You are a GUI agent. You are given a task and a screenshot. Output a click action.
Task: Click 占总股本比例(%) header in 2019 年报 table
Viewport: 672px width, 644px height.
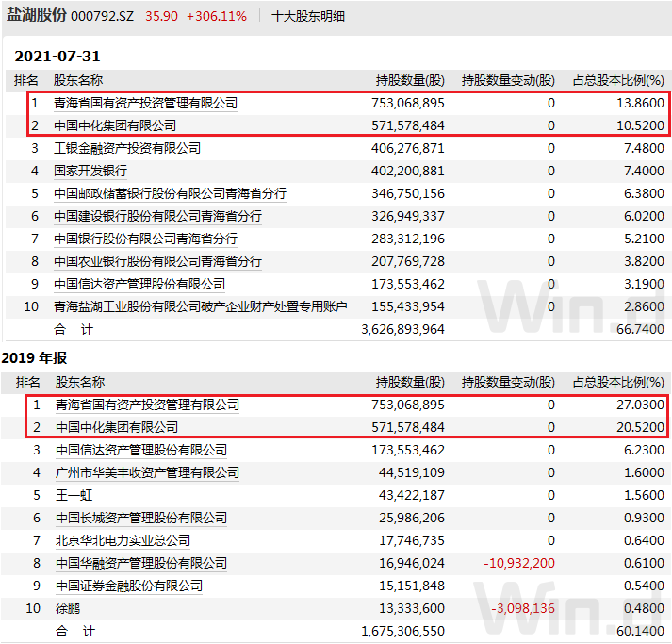pyautogui.click(x=618, y=382)
